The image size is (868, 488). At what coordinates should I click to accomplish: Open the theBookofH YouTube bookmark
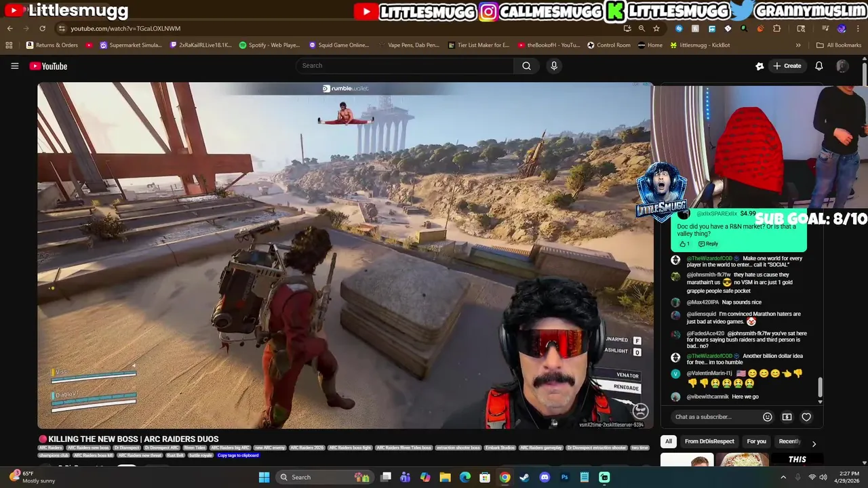pos(549,45)
